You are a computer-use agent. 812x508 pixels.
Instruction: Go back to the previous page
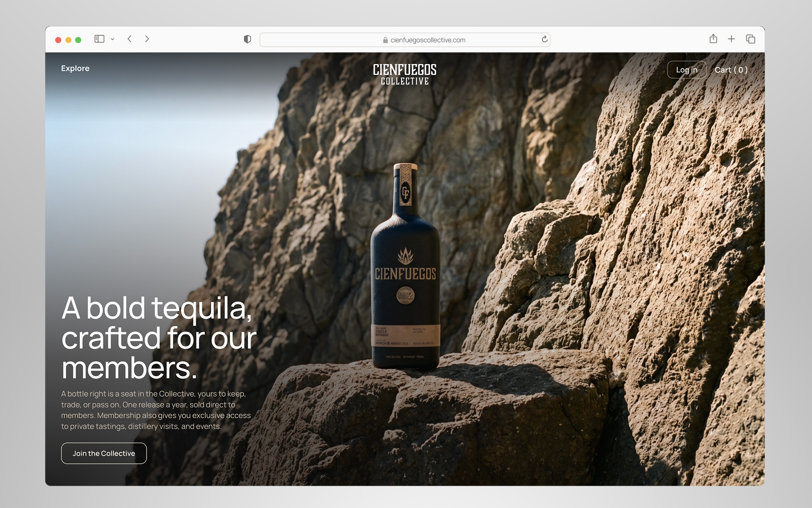click(x=130, y=39)
